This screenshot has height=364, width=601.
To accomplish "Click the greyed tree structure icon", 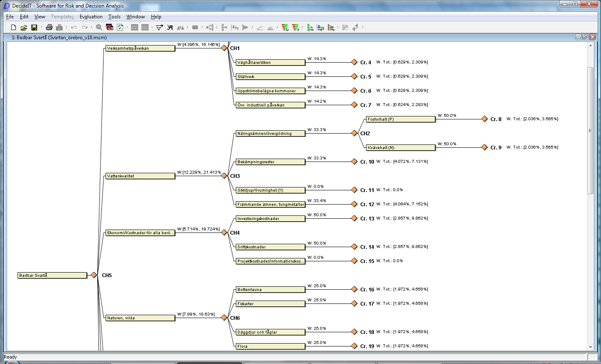I will click(x=210, y=28).
